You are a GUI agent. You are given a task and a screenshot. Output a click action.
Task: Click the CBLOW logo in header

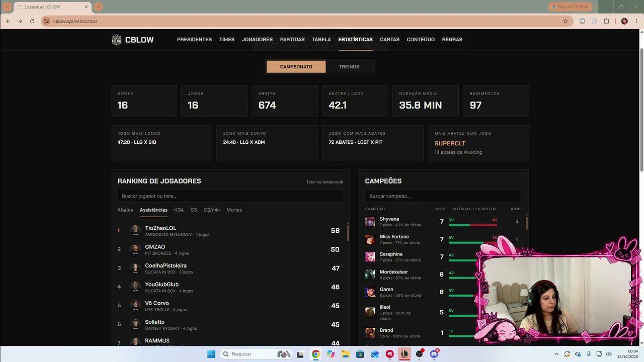[133, 40]
